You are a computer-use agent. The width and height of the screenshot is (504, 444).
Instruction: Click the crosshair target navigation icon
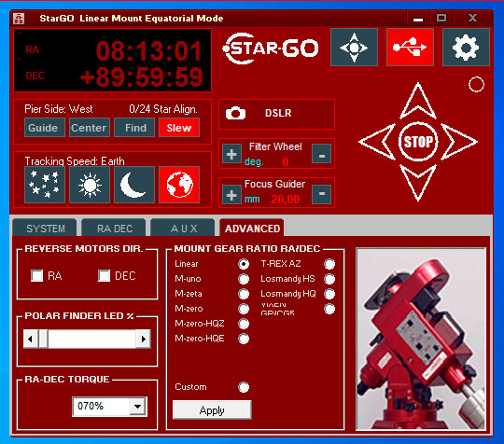pos(354,48)
